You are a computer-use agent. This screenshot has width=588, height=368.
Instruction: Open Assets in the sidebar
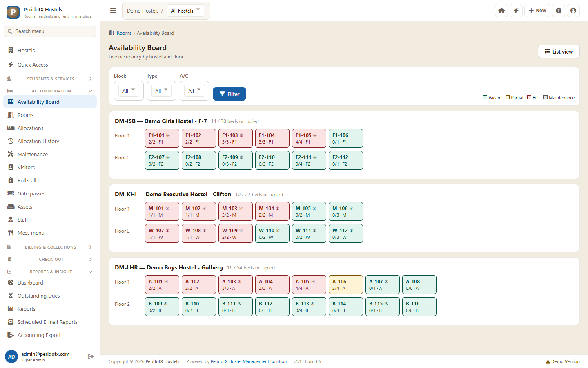[x=50, y=206]
